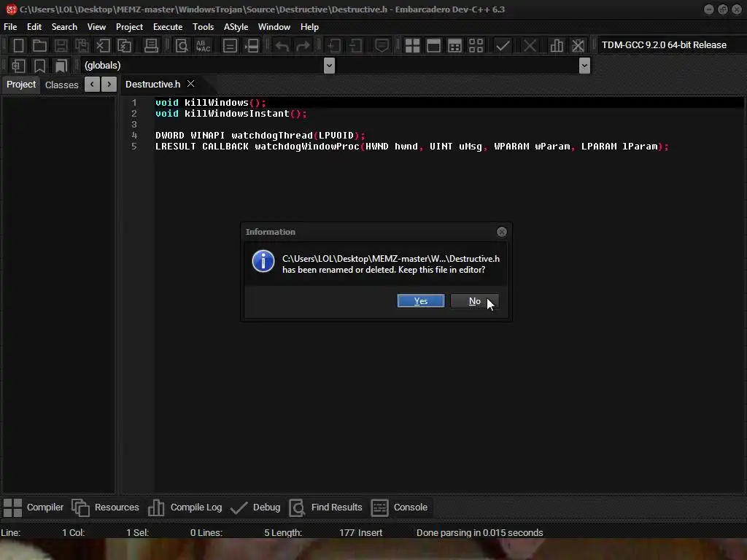The width and height of the screenshot is (747, 560).
Task: Click the Profile Analysis chart icon
Action: click(x=557, y=46)
